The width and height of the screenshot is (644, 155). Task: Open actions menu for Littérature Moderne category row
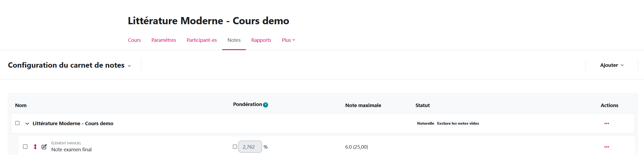click(x=606, y=123)
